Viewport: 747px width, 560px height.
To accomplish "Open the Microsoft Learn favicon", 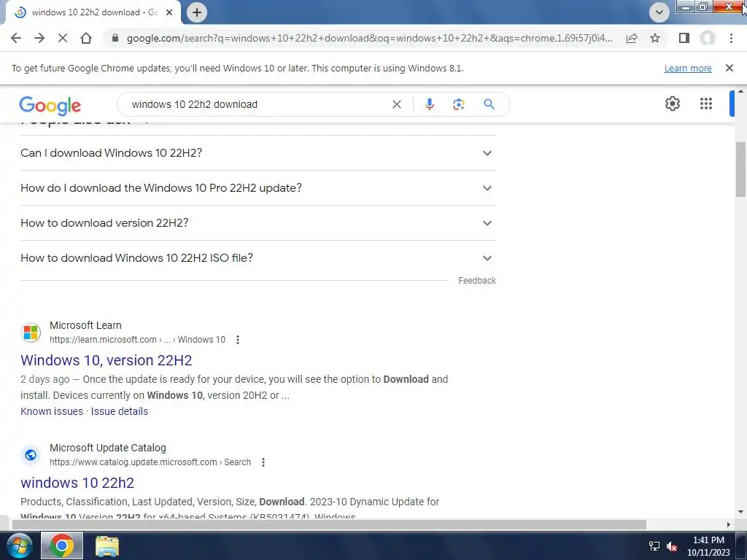I will pyautogui.click(x=31, y=332).
